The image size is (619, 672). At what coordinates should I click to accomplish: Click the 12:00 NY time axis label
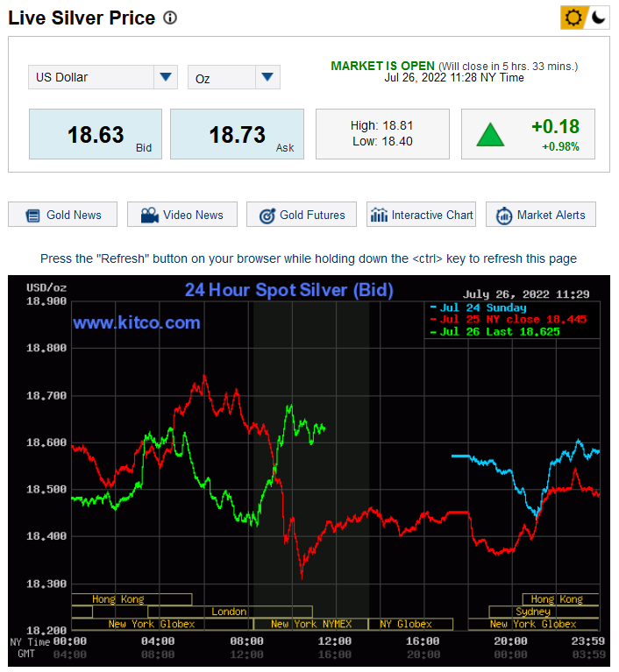(335, 641)
